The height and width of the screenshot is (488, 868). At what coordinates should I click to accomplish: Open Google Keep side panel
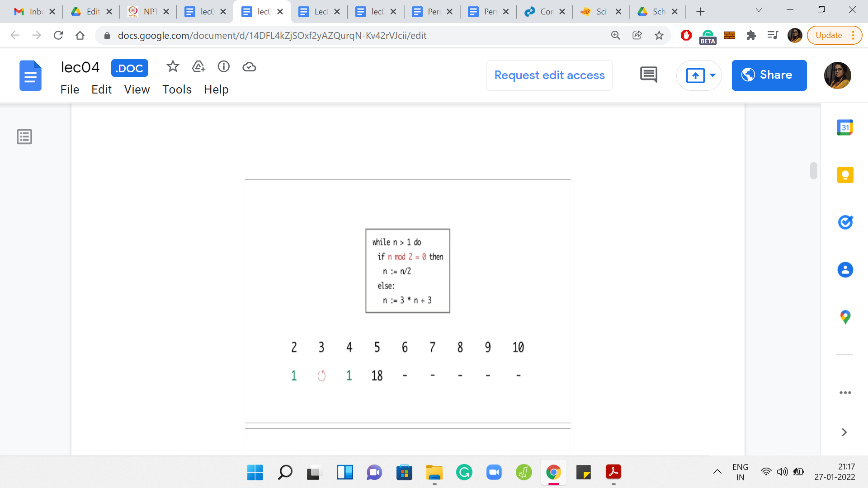845,175
